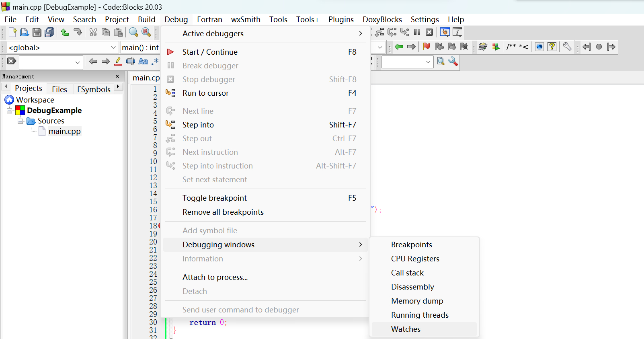Select CPU Registers in submenu
Screen dimensions: 644x339
point(424,259)
